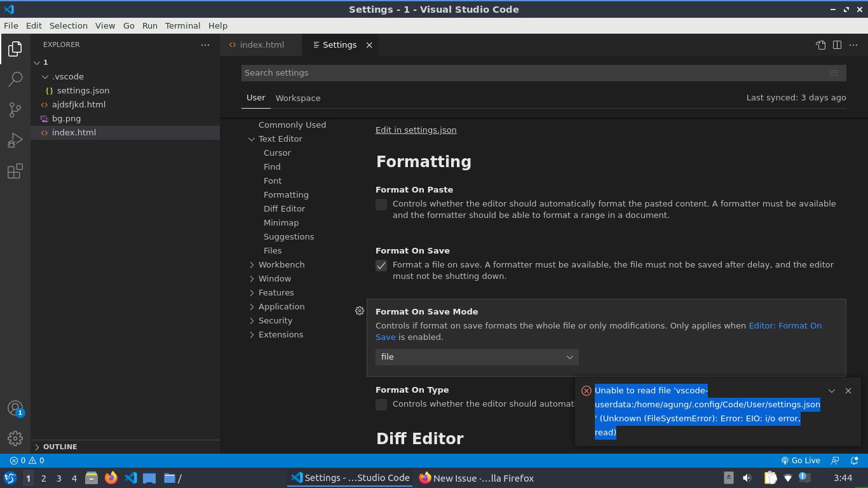This screenshot has height=488, width=868.
Task: Click the Open Settings (JSON) editor icon
Action: [820, 45]
